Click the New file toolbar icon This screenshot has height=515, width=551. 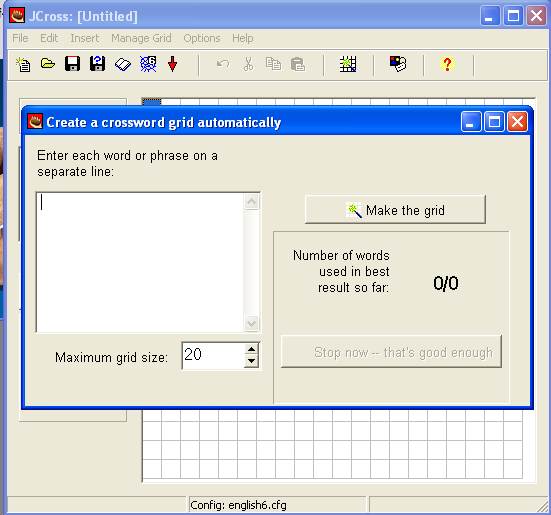coord(23,65)
